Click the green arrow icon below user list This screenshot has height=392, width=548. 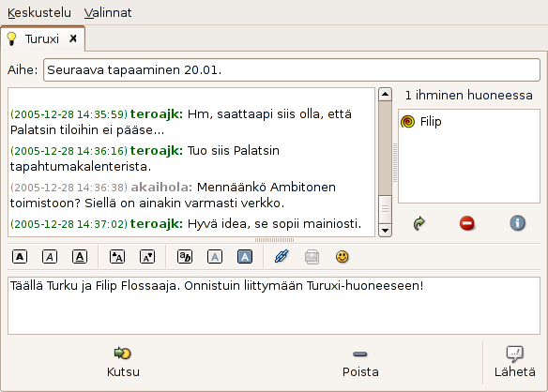[419, 223]
